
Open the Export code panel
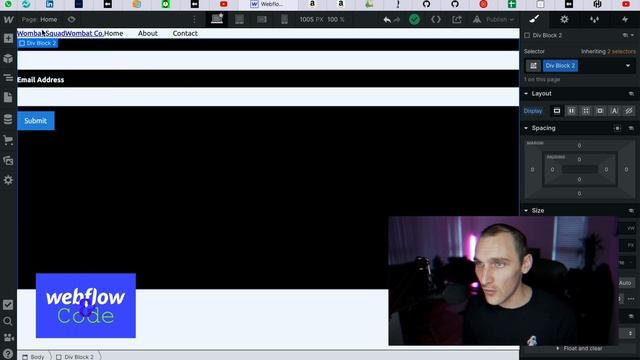tap(436, 20)
